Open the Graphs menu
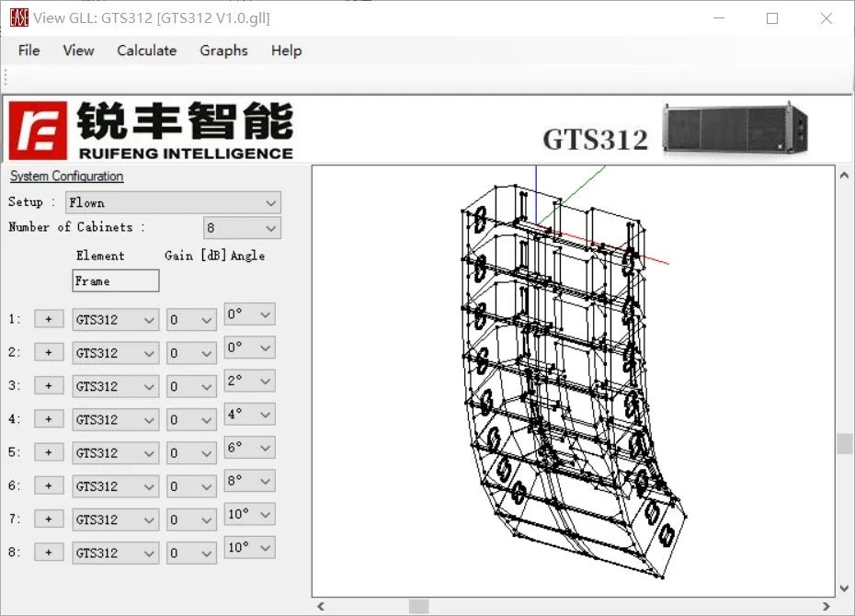Image resolution: width=855 pixels, height=616 pixels. [x=223, y=51]
